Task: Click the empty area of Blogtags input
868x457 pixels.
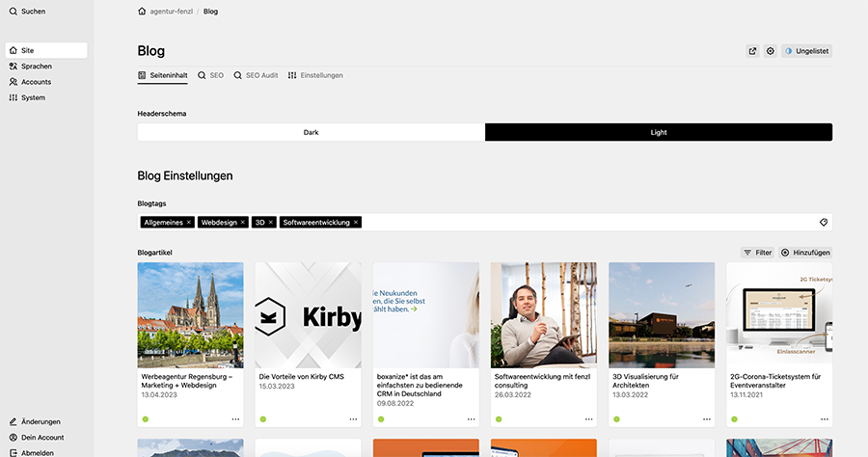Action: [x=589, y=223]
